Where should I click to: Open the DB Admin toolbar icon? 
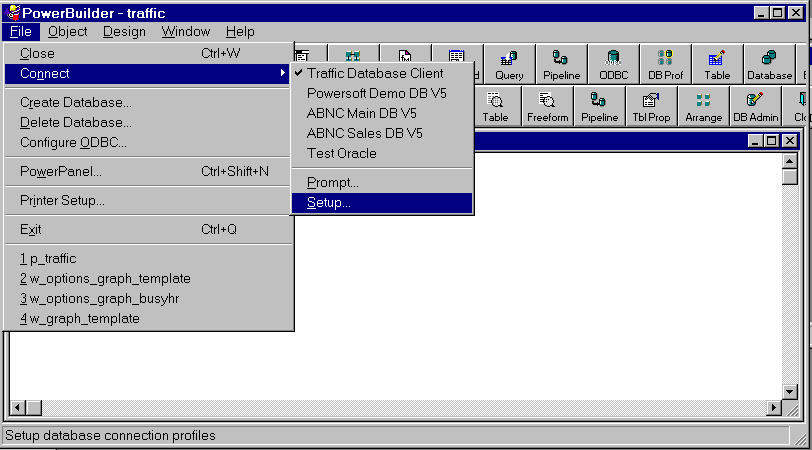(755, 106)
